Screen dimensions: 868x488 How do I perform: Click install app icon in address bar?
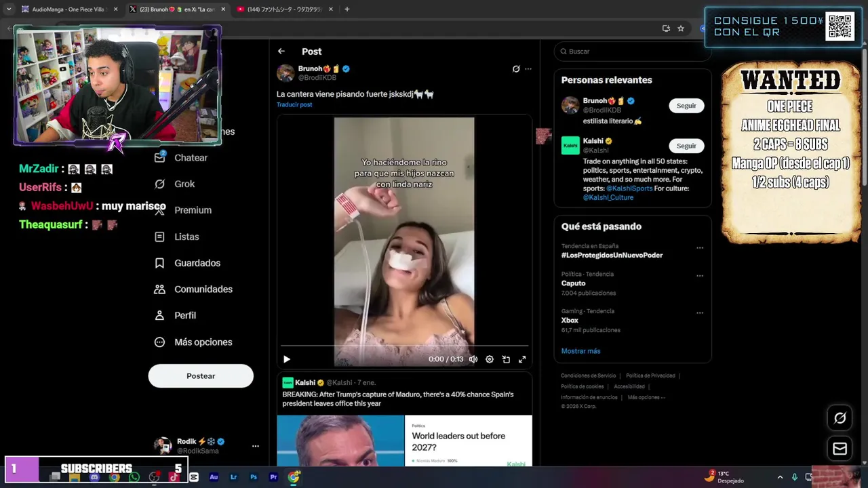[x=666, y=28]
